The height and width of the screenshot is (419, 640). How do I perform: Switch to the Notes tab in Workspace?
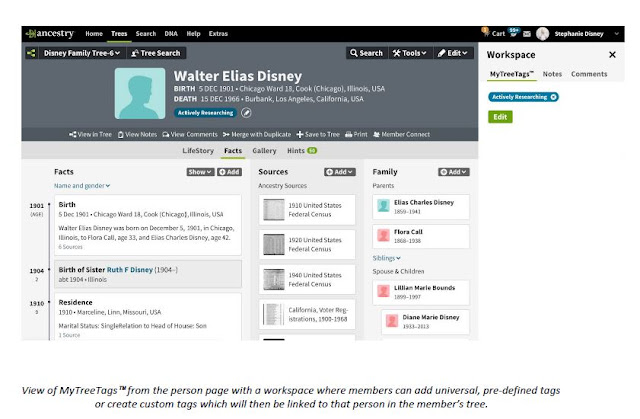tap(552, 74)
